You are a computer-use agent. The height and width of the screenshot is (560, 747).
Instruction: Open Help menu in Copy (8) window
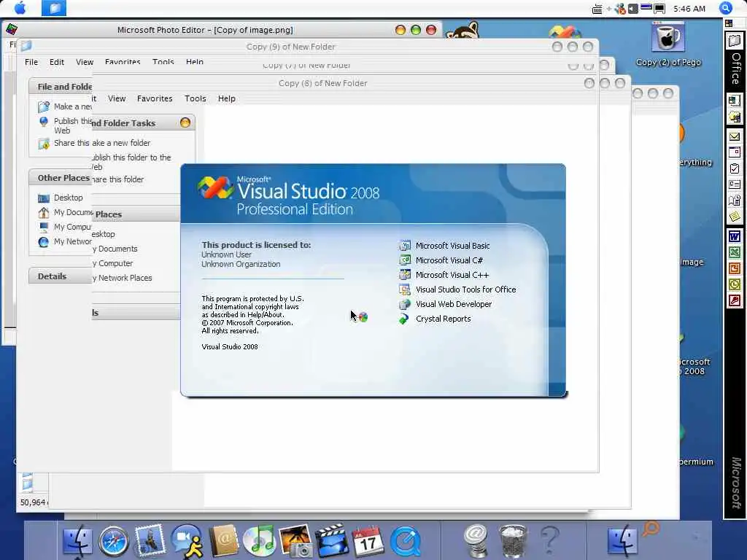click(227, 98)
